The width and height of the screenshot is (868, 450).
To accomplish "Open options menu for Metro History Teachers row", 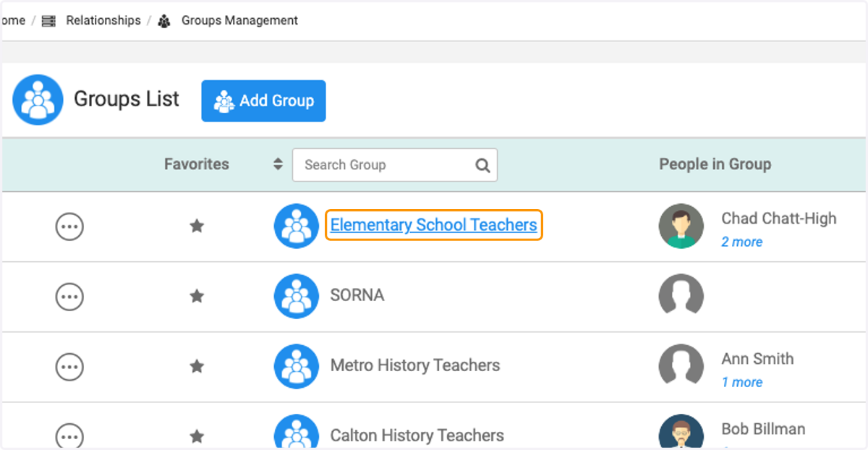I will [69, 367].
